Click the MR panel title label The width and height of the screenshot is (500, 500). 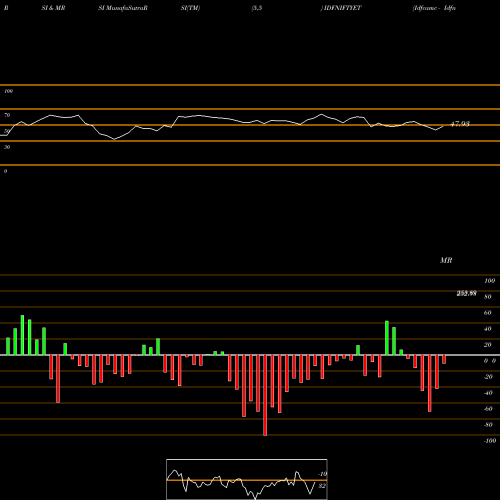[x=446, y=260]
